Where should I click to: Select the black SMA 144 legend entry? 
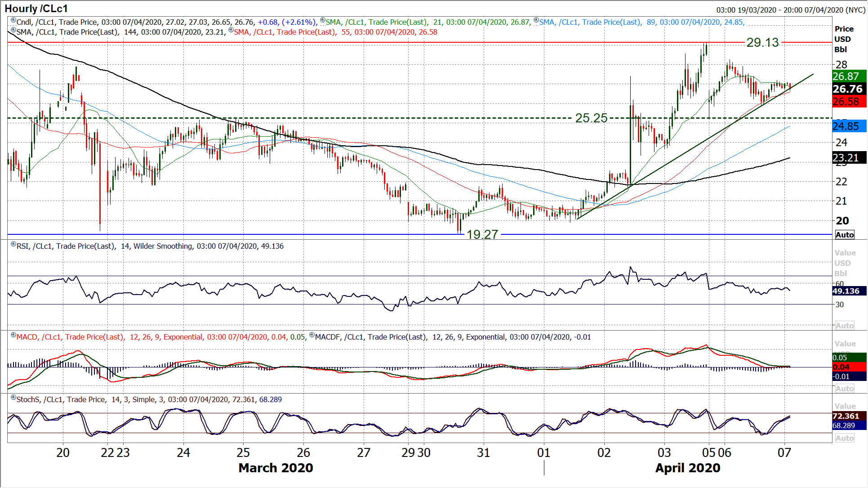120,32
